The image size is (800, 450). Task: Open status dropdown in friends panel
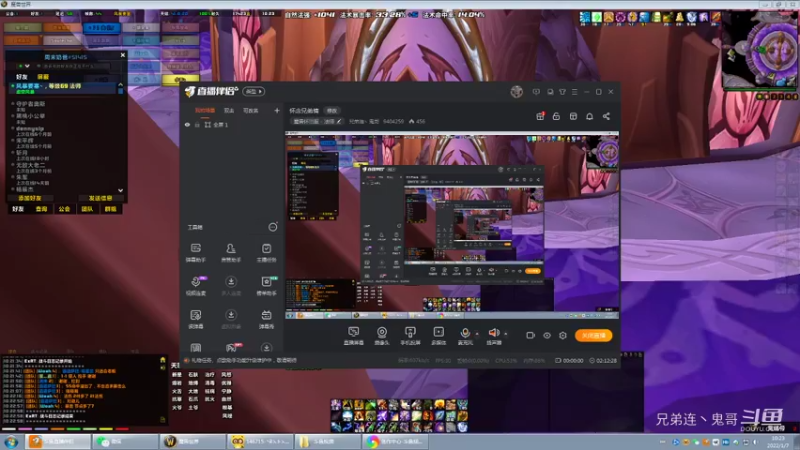(23, 66)
